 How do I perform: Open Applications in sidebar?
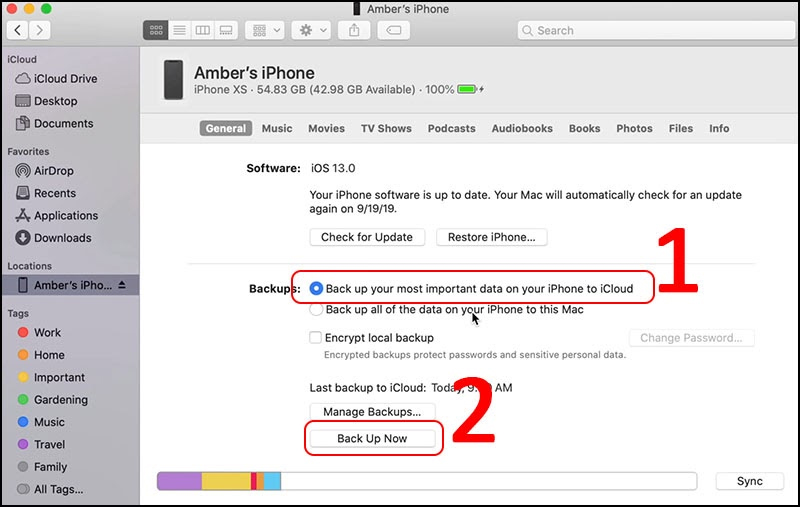(56, 216)
